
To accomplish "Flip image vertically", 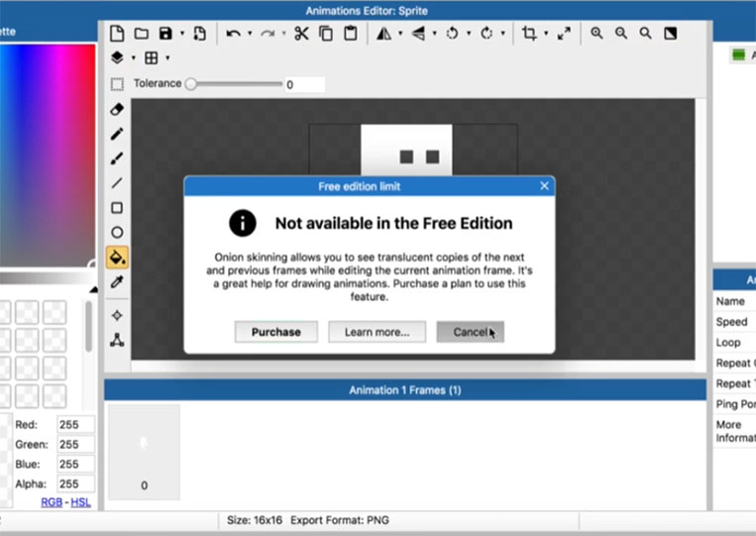I will [418, 34].
